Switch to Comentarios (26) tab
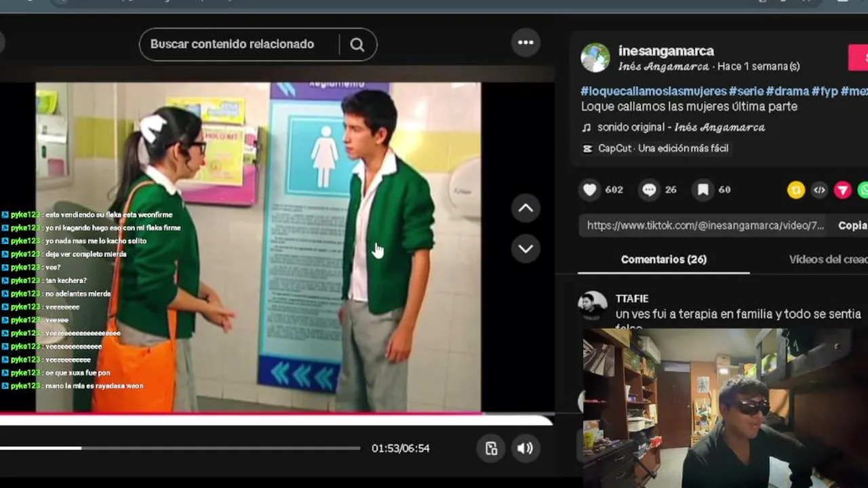Screen dimensions: 868x488 664,260
